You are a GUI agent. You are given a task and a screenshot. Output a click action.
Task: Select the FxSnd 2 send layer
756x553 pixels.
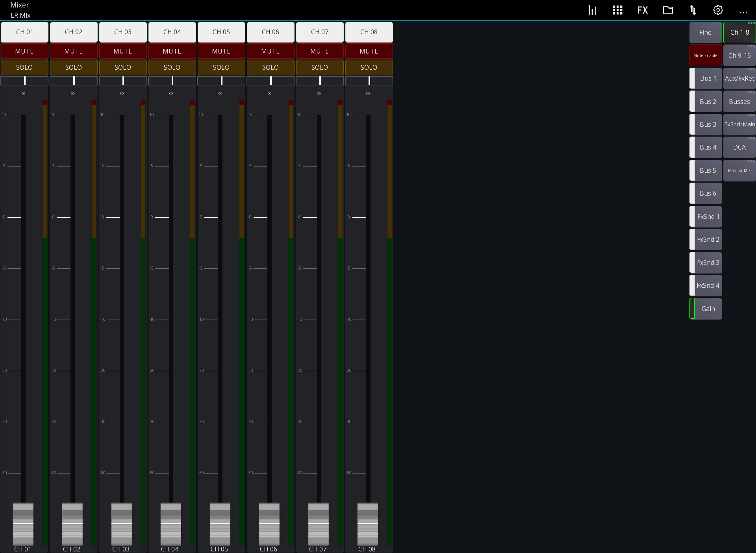tap(706, 239)
